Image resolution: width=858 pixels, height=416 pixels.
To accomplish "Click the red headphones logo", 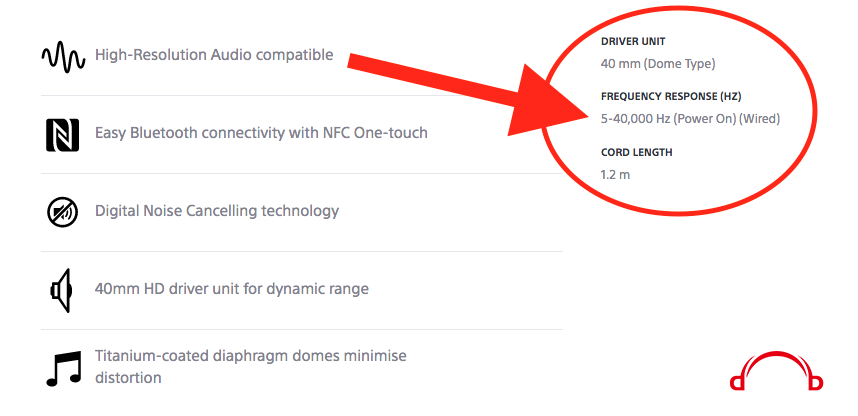I will click(776, 371).
